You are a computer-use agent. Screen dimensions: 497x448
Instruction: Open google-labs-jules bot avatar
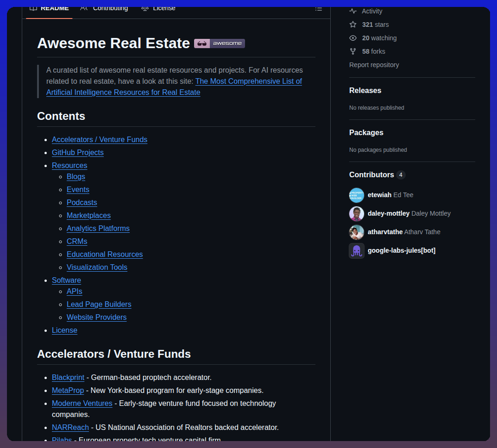[357, 251]
